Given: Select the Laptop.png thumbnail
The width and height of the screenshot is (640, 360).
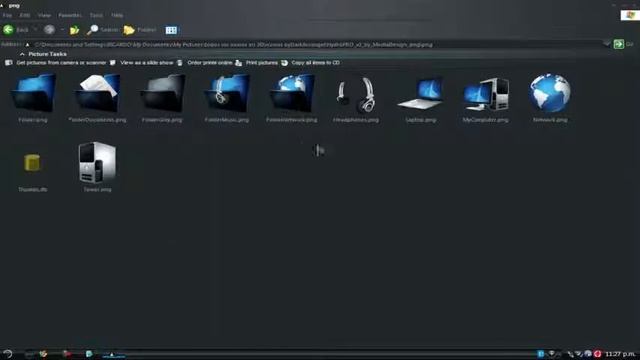Looking at the screenshot, I should [420, 94].
